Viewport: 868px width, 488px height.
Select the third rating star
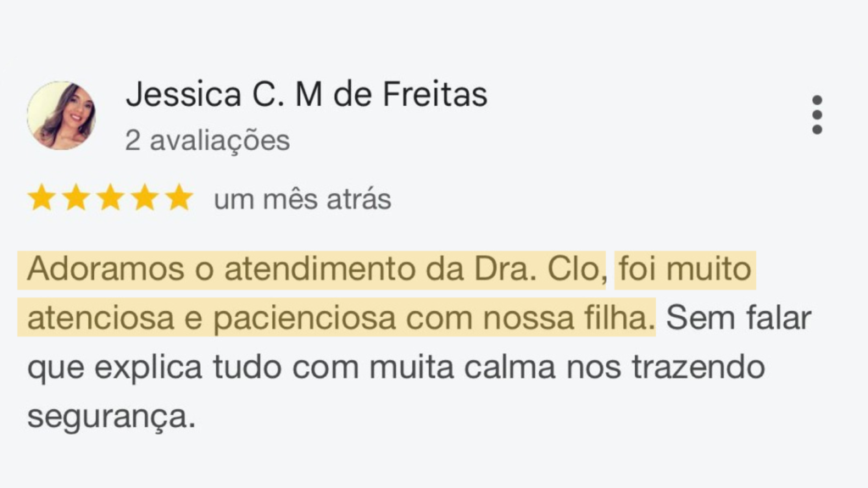[x=110, y=198]
